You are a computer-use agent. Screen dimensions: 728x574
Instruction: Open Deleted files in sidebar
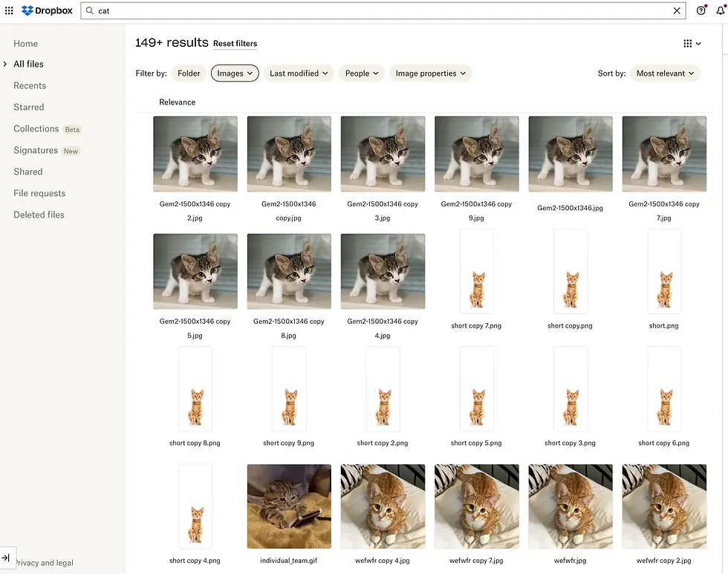(39, 215)
